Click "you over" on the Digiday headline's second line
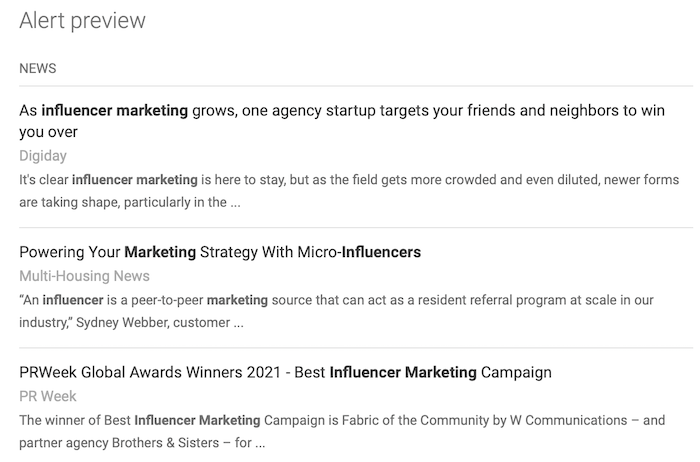Viewport: 700px width, 462px height. click(x=48, y=132)
